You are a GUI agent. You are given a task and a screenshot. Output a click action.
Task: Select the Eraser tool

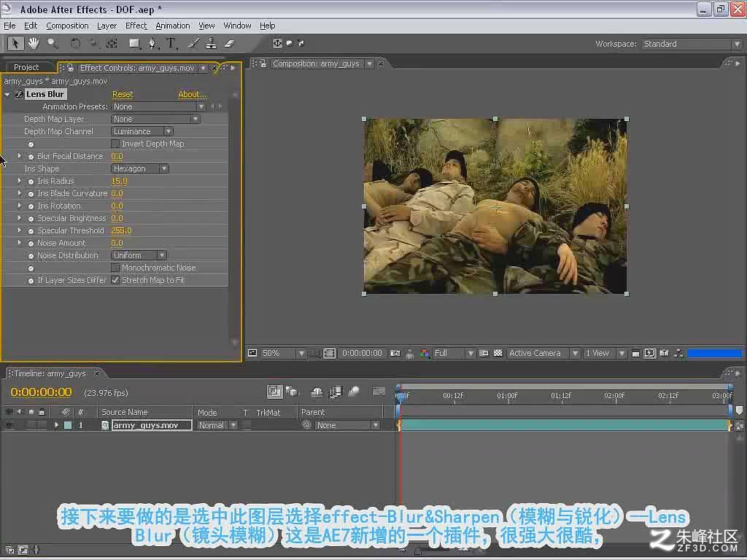pos(229,43)
